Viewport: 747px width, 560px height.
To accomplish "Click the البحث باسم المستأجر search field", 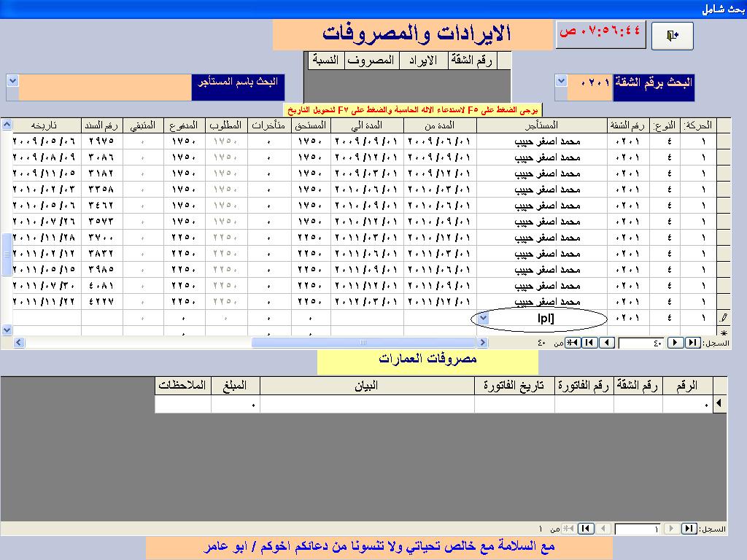I will click(x=105, y=87).
